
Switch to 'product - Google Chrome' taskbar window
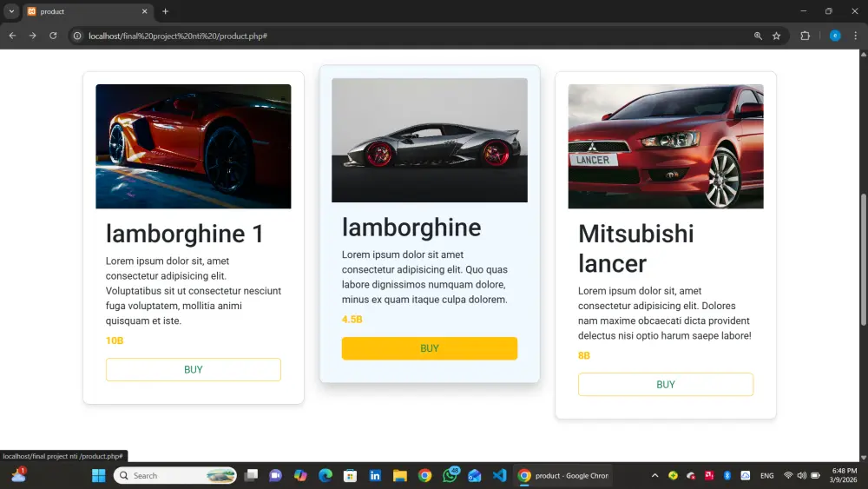pyautogui.click(x=563, y=475)
